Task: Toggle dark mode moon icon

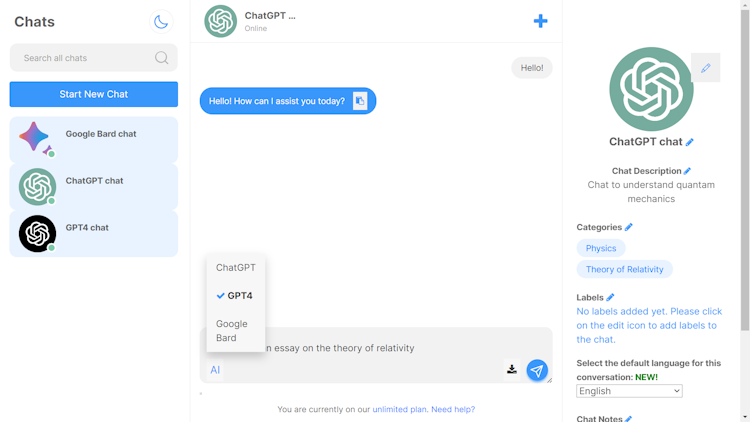Action: click(x=161, y=22)
